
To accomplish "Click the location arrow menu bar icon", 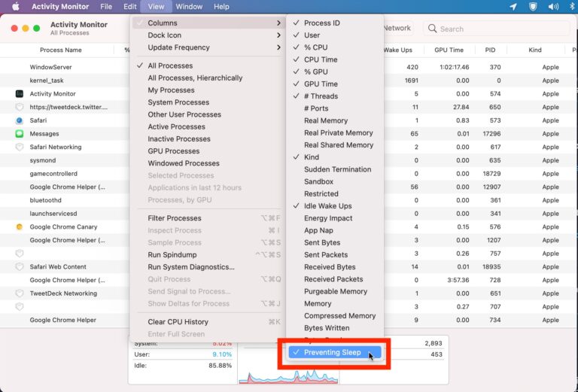I will click(513, 7).
